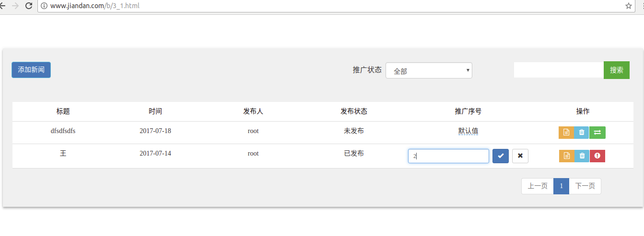This screenshot has width=644, height=236.
Task: Click 默认值 editable promotion link
Action: pos(468,131)
